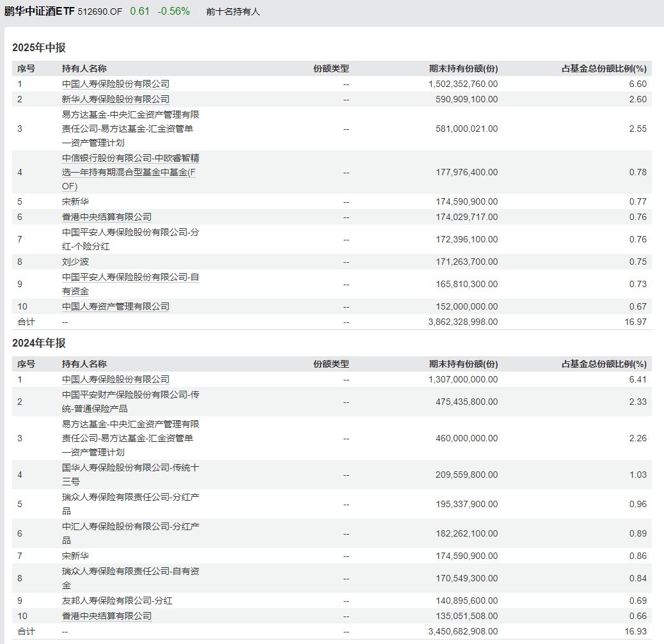Image resolution: width=664 pixels, height=644 pixels.
Task: Open 中国平安人寿 分红-个险分红 holder entry
Action: 130,239
